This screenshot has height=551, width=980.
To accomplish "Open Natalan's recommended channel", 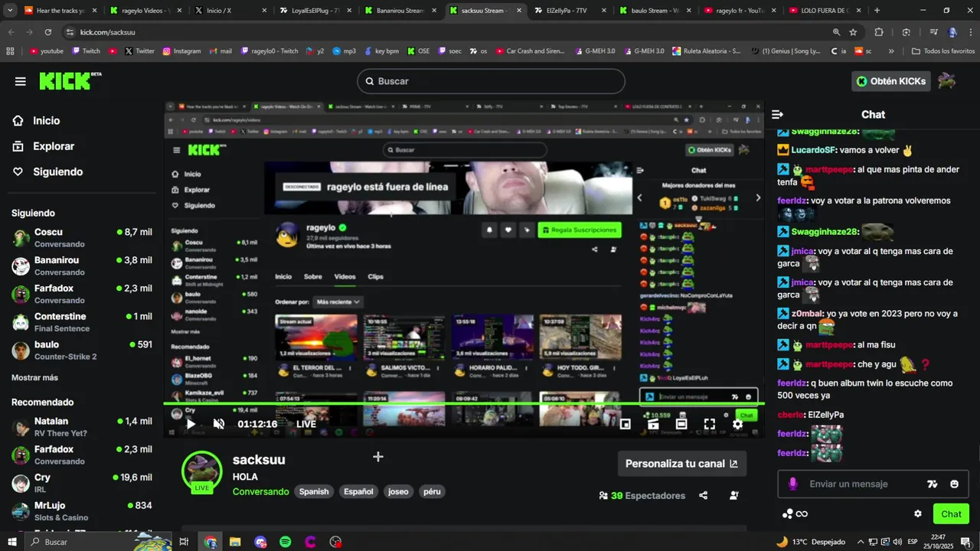I will tap(82, 427).
